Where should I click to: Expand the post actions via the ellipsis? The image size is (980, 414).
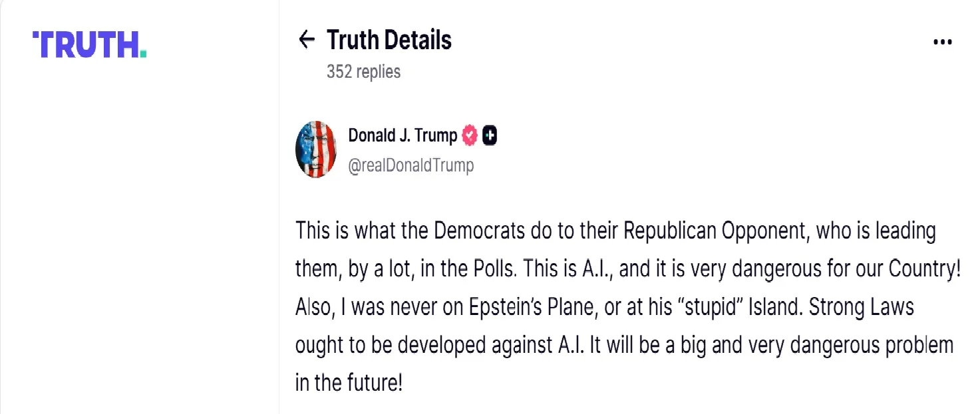coord(943,41)
